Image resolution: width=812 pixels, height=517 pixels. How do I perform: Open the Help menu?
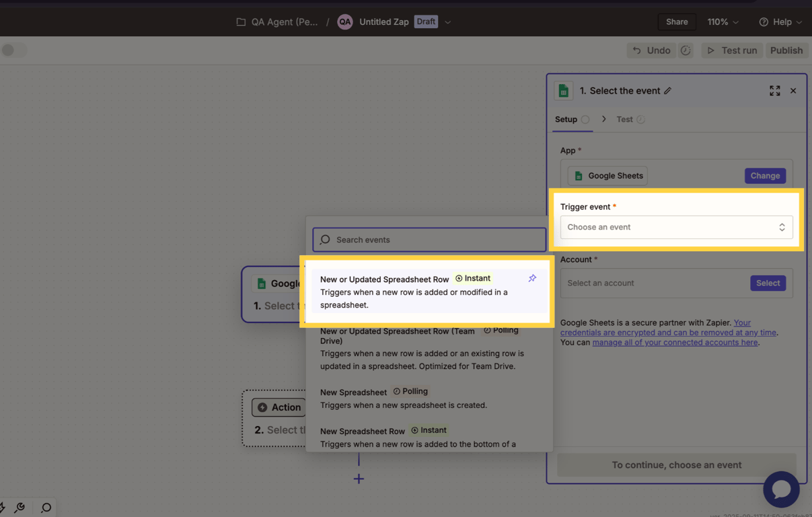click(x=780, y=22)
